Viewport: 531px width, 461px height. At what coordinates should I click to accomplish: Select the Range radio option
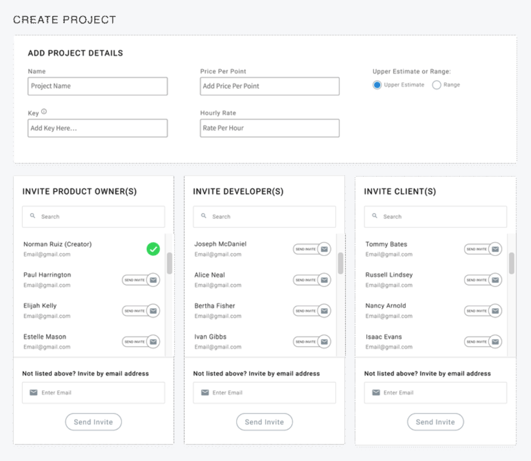click(x=437, y=85)
